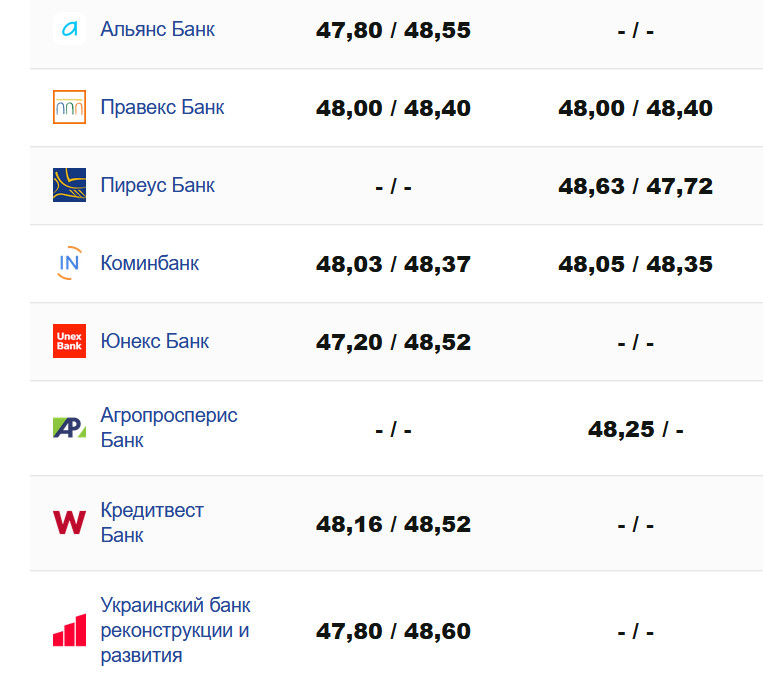Click the Пиреус Банк blue logo
The image size is (763, 690).
(69, 185)
